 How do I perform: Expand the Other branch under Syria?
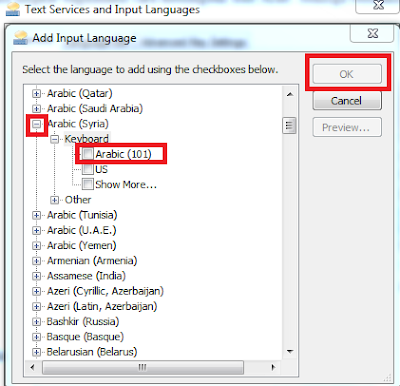pyautogui.click(x=55, y=200)
